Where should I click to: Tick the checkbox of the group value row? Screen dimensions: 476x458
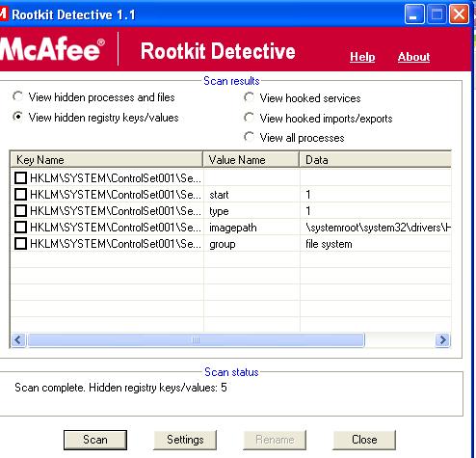coord(21,244)
